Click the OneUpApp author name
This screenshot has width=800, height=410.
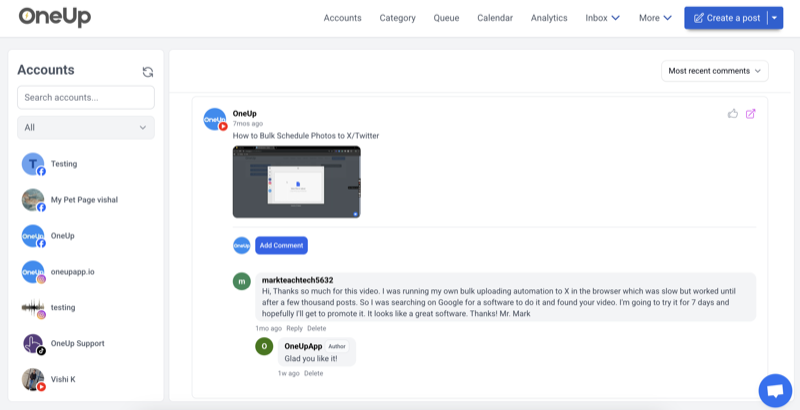tap(303, 346)
